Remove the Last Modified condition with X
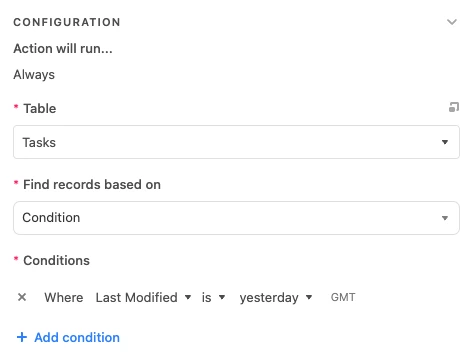This screenshot has height=361, width=465. [22, 297]
